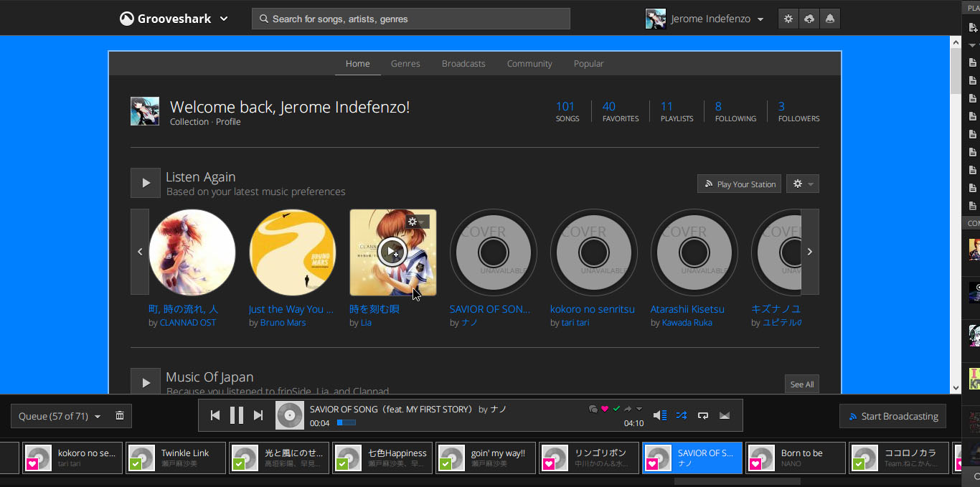Show previous Listen Again items with left arrow
The image size is (980, 487).
[x=140, y=252]
